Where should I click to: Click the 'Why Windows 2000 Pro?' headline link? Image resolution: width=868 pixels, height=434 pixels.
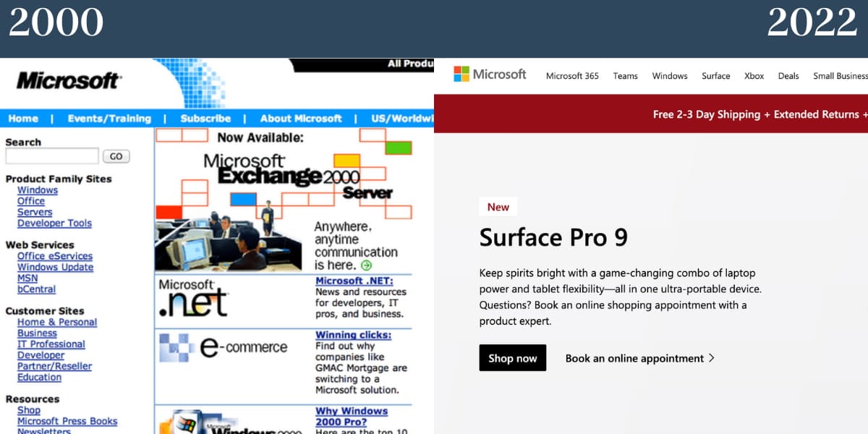352,416
